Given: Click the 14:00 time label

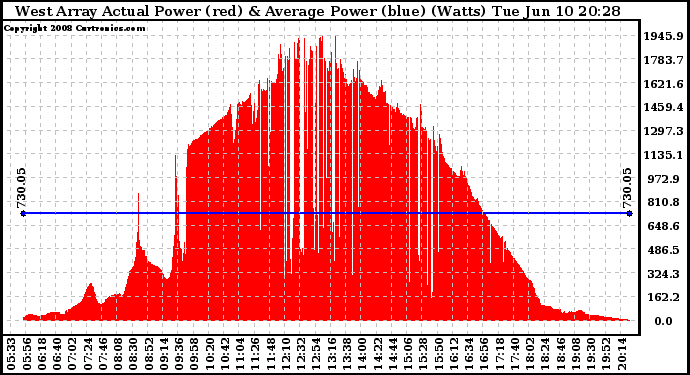Looking at the screenshot, I should click(361, 354).
